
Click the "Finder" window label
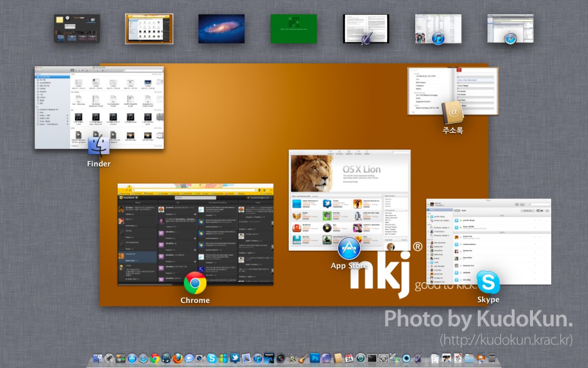coord(99,164)
